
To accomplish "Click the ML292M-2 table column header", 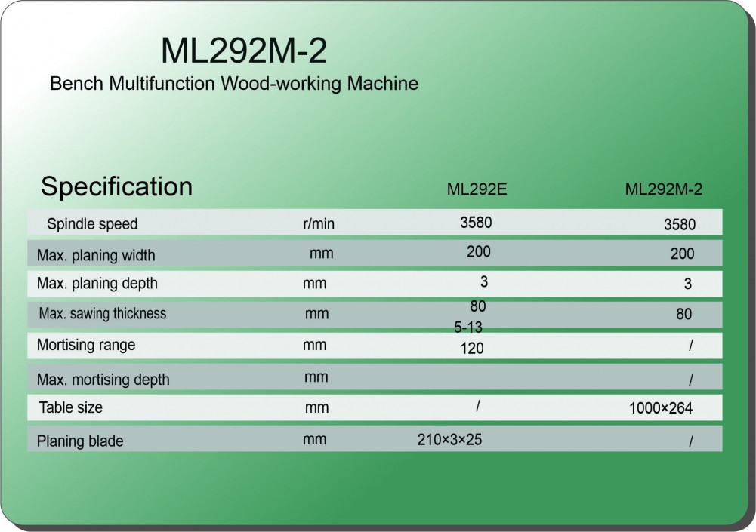I will [x=663, y=189].
